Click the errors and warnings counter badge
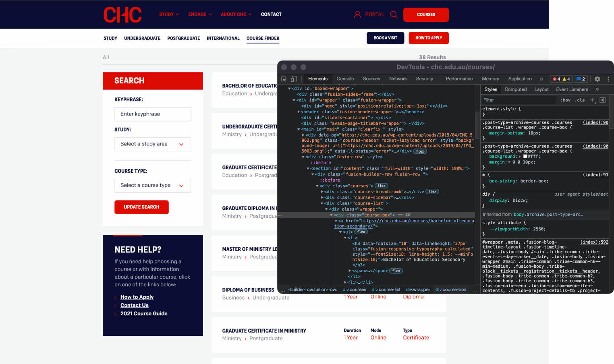 (561, 79)
